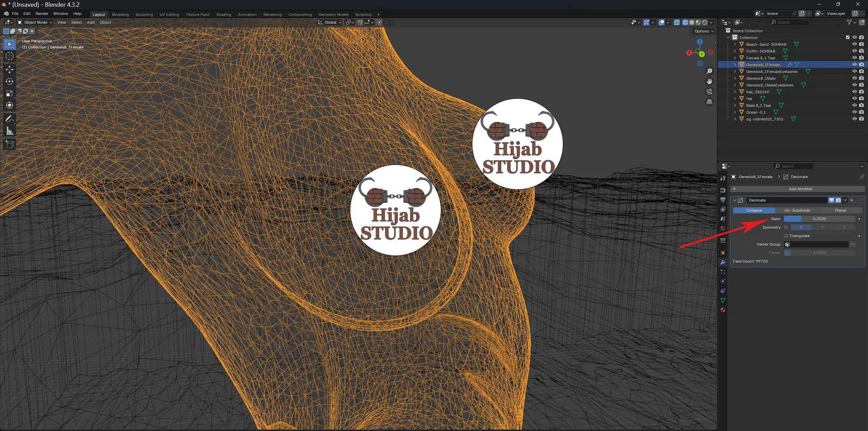The width and height of the screenshot is (868, 431).
Task: Collapse the Decimate modifier panel
Action: [x=735, y=200]
